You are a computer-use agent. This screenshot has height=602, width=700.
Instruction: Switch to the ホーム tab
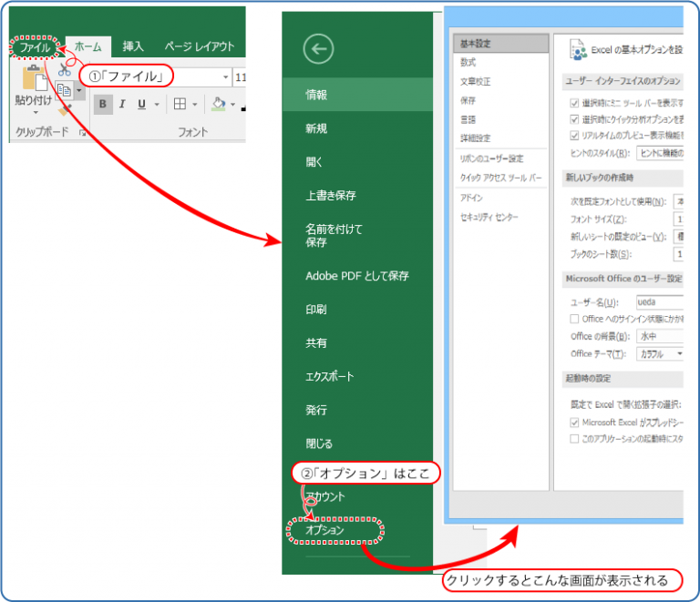coord(87,46)
